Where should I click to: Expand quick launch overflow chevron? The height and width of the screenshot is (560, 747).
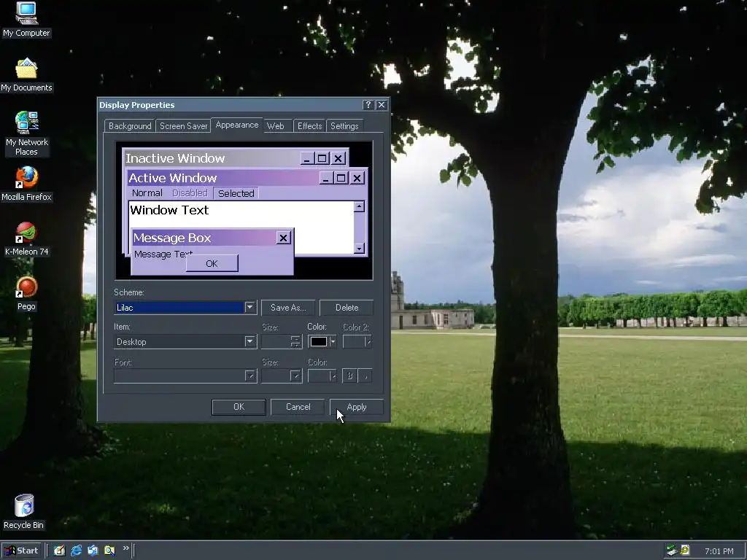tap(125, 548)
